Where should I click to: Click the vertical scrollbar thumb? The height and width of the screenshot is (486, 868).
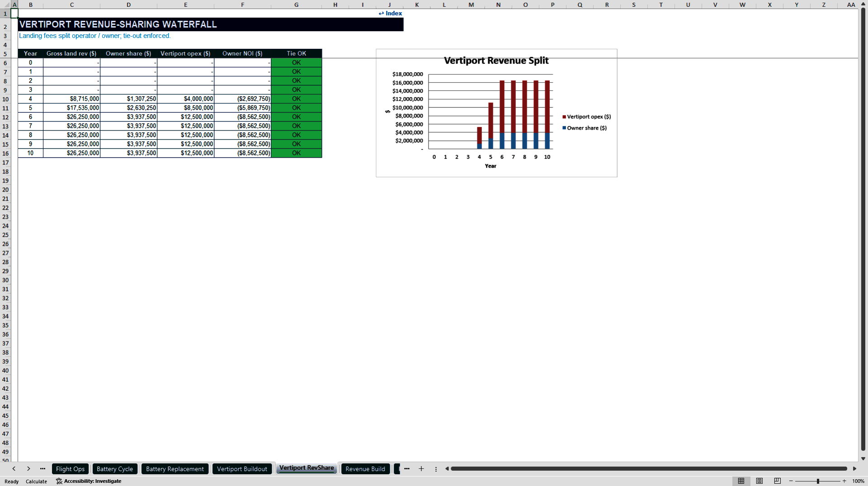point(863,229)
